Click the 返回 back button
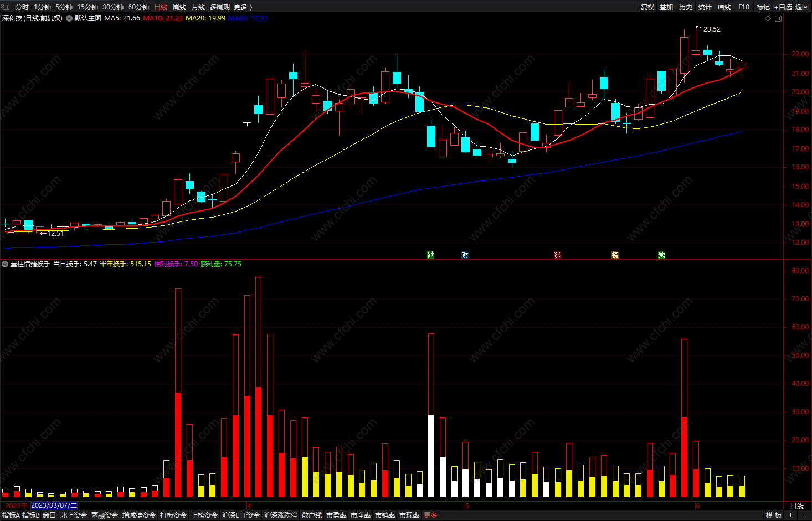The height and width of the screenshot is (521, 812). pos(802,7)
